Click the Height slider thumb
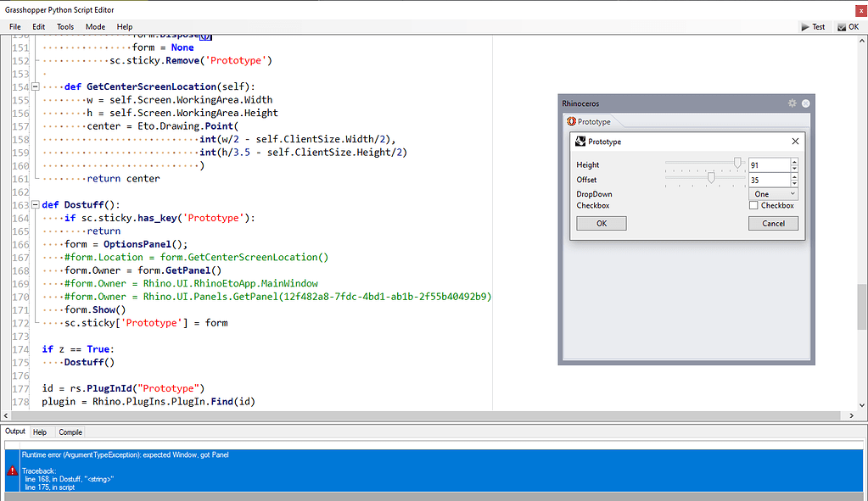Image resolution: width=868 pixels, height=501 pixels. (x=737, y=162)
